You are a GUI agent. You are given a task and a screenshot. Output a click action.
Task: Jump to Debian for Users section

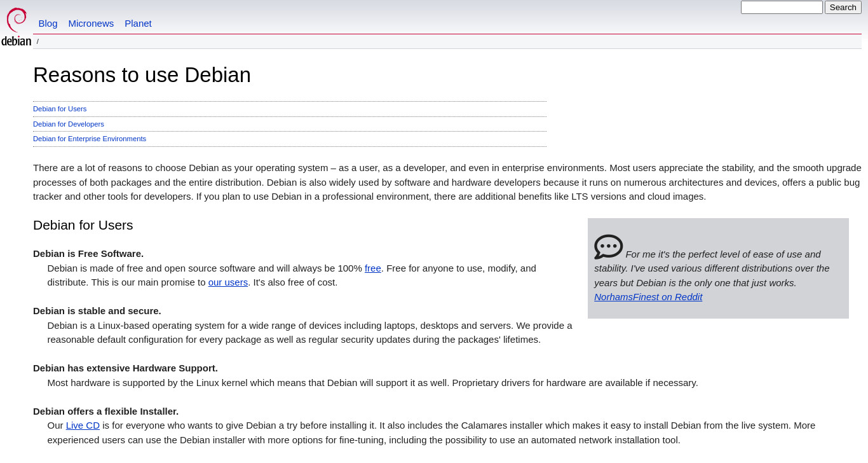coord(60,109)
